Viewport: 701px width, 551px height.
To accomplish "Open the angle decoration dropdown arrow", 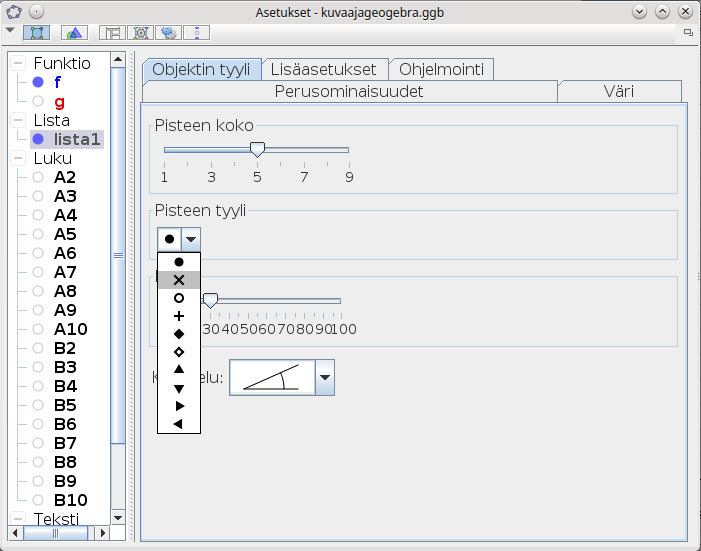I will click(324, 379).
